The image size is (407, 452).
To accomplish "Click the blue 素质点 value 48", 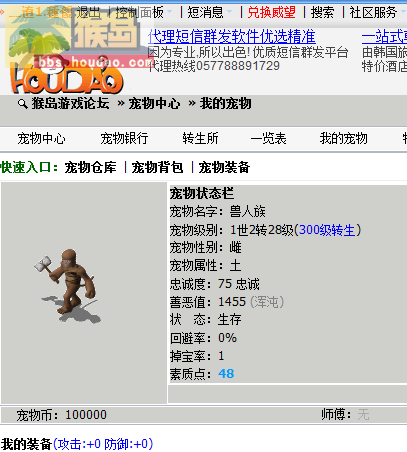I will (226, 374).
